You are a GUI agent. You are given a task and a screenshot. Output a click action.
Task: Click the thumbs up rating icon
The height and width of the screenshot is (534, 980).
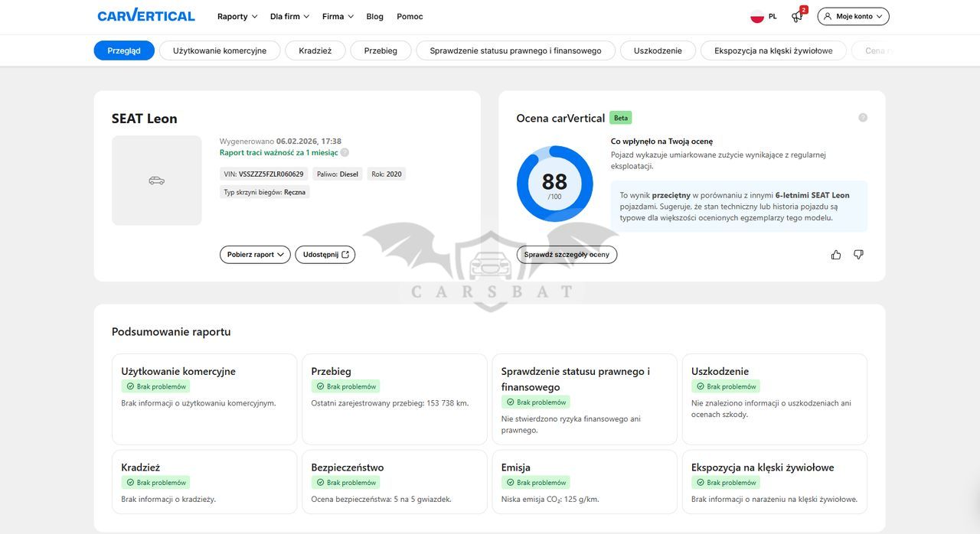pos(836,255)
